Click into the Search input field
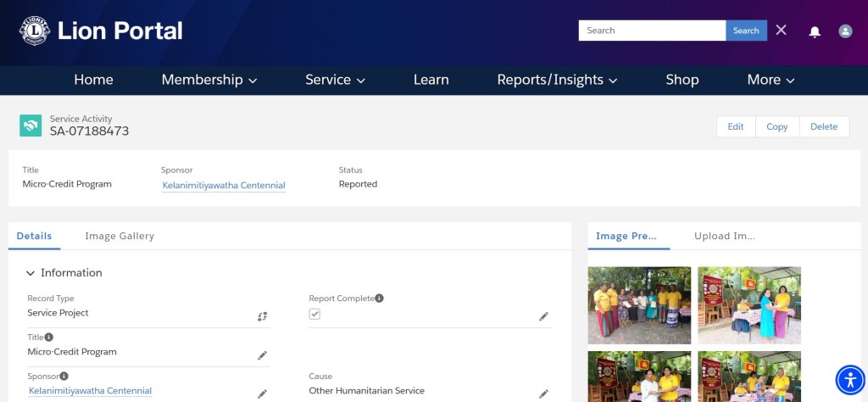 [652, 31]
